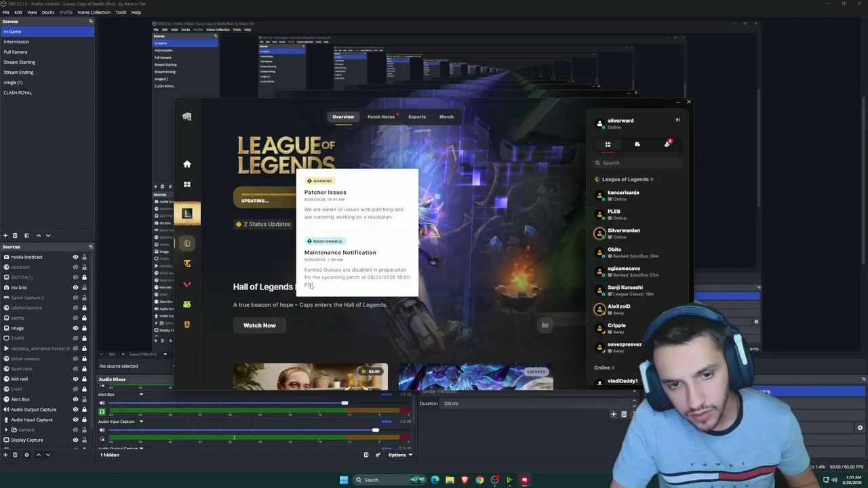Show the Game Capture 2 source
868x488 pixels.
(x=75, y=298)
